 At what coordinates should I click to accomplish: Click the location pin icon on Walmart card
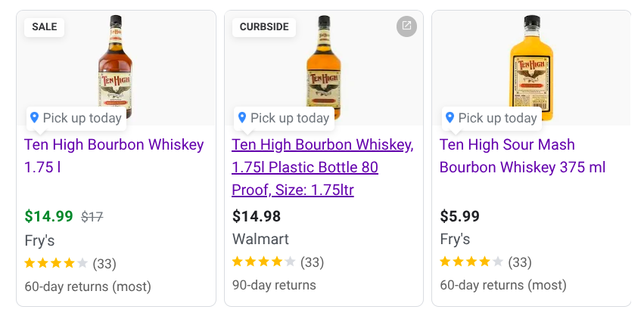point(242,117)
